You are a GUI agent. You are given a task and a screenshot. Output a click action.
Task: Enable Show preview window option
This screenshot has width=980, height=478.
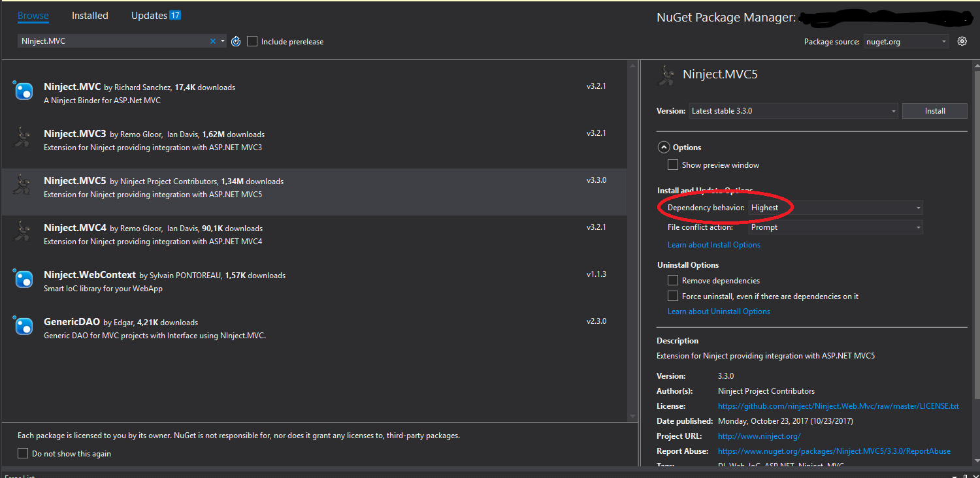pyautogui.click(x=673, y=165)
